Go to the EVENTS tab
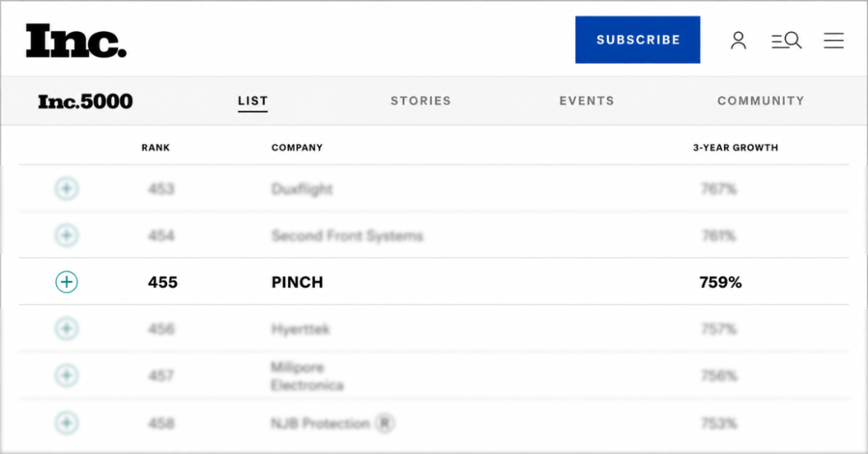This screenshot has height=454, width=868. (x=587, y=101)
